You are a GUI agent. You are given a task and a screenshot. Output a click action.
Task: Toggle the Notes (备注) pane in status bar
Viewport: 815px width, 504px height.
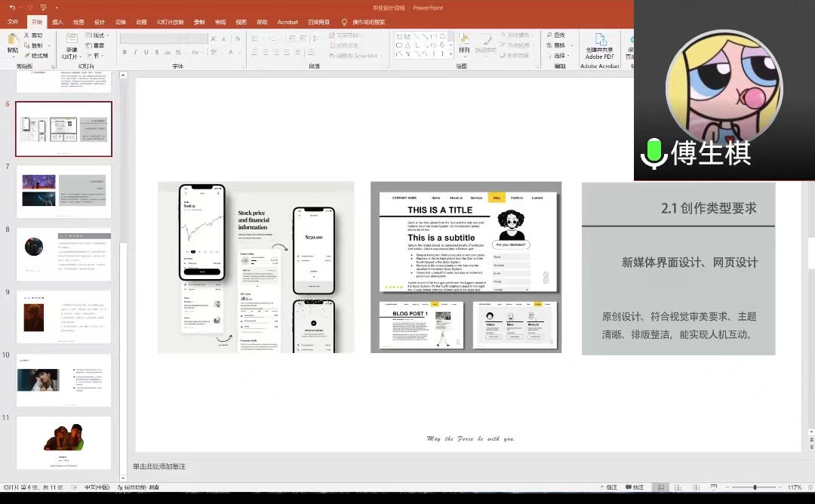point(607,488)
